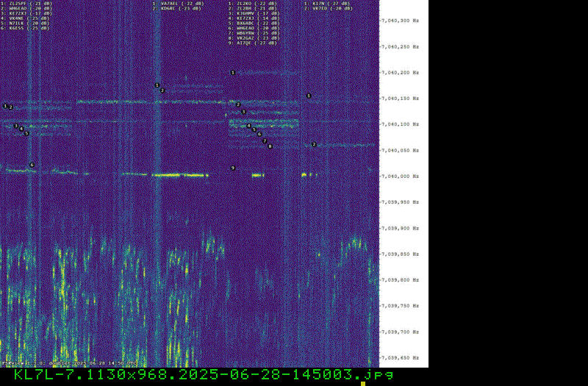Viewport: 588px width, 386px height.
Task: Select the VK7ED (-20 dB) entry
Action: (x=329, y=9)
